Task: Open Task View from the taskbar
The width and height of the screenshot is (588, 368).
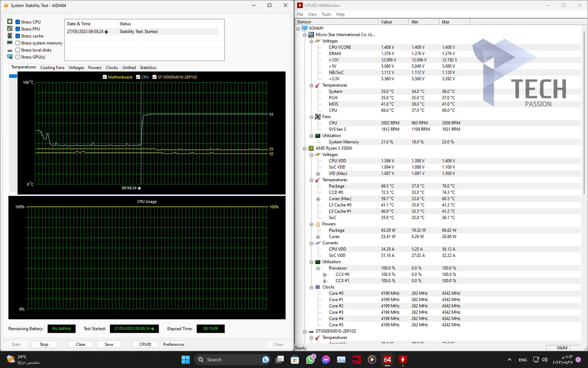Action: coord(280,360)
